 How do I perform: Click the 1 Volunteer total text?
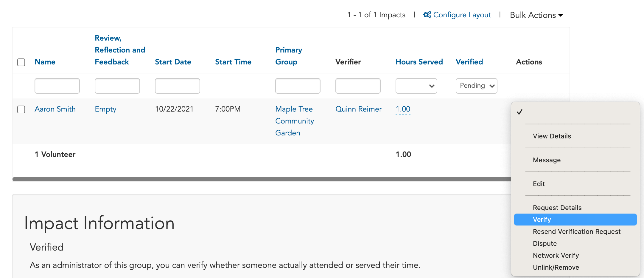pos(55,154)
